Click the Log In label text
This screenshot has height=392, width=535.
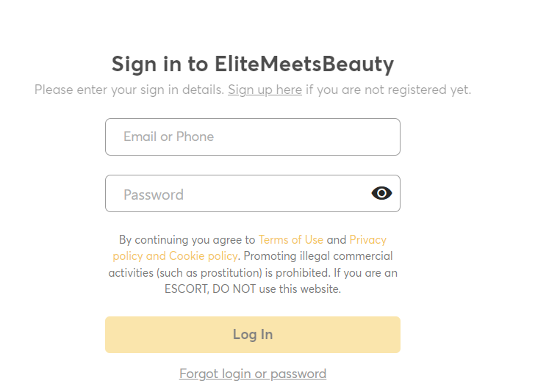253,335
